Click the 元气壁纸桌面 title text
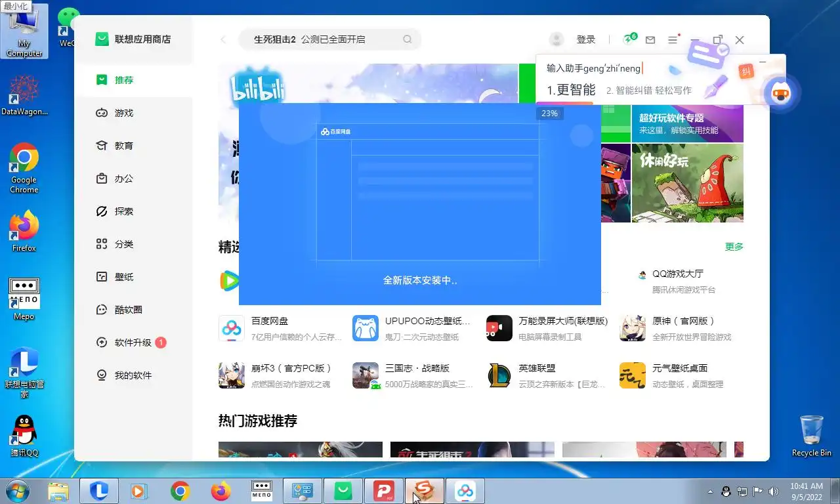840x504 pixels. [x=680, y=368]
